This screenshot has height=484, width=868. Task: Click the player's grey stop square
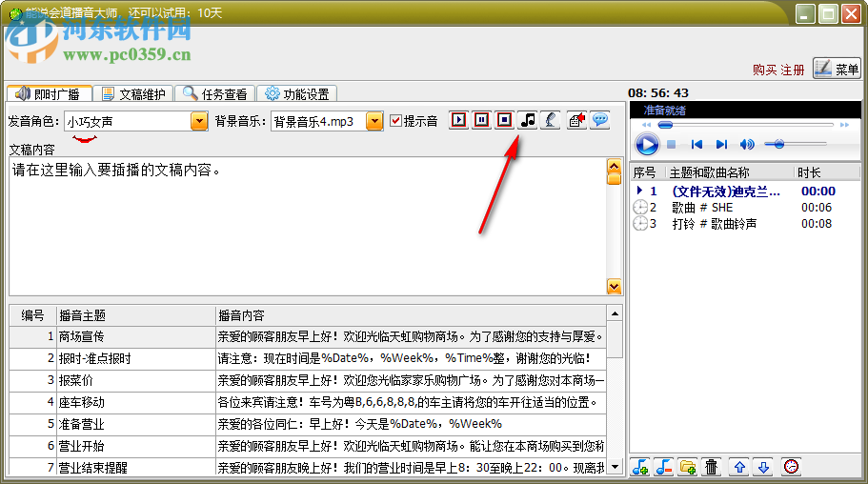pyautogui.click(x=671, y=145)
